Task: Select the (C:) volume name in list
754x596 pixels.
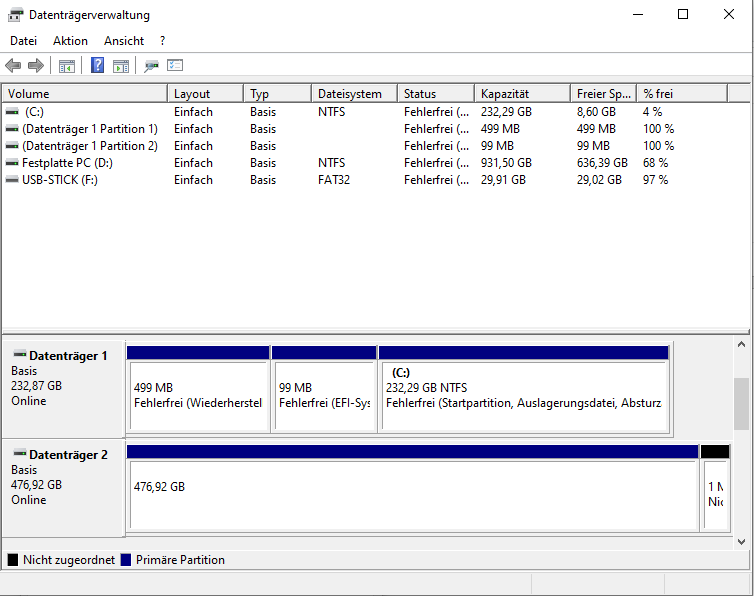Action: [34, 112]
